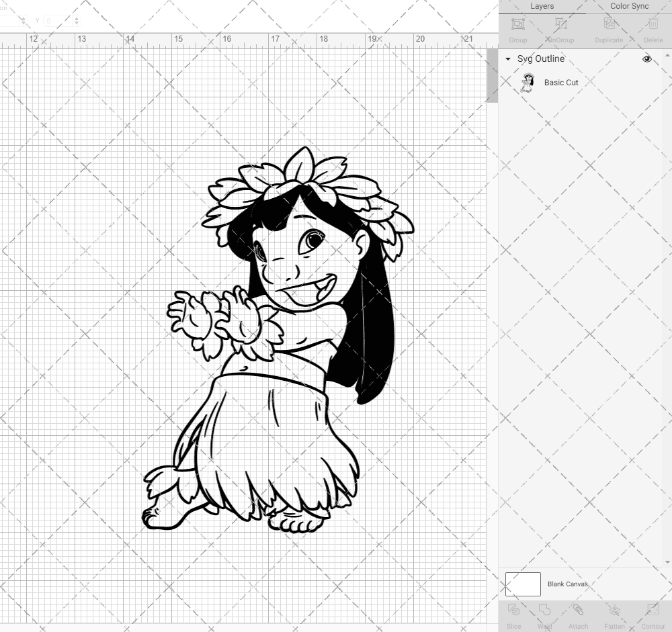672x632 pixels.
Task: Click the Basic Cut layer thumbnail
Action: click(527, 82)
